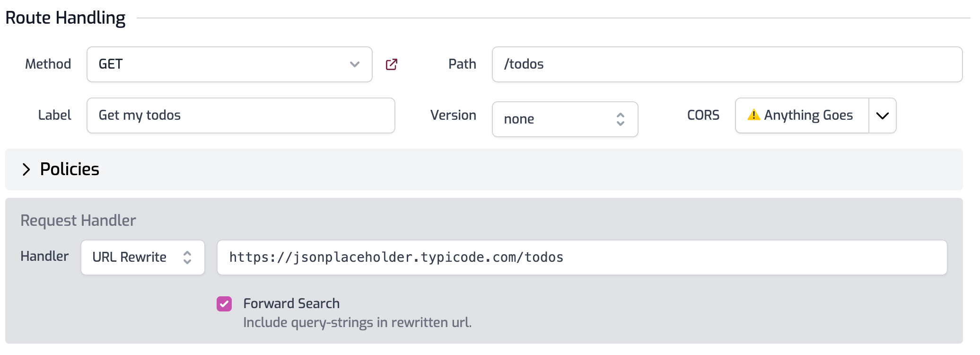Image resolution: width=980 pixels, height=355 pixels.
Task: Click the chevron arrow in the GET dropdown
Action: [354, 64]
